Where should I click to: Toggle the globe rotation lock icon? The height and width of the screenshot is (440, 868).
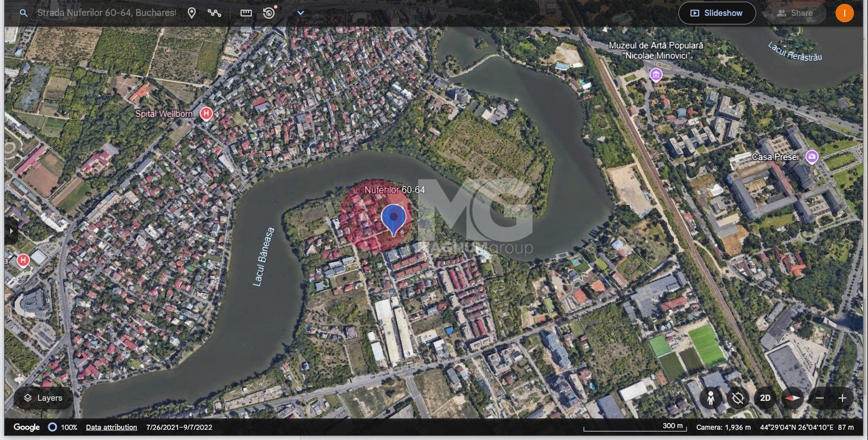738,398
